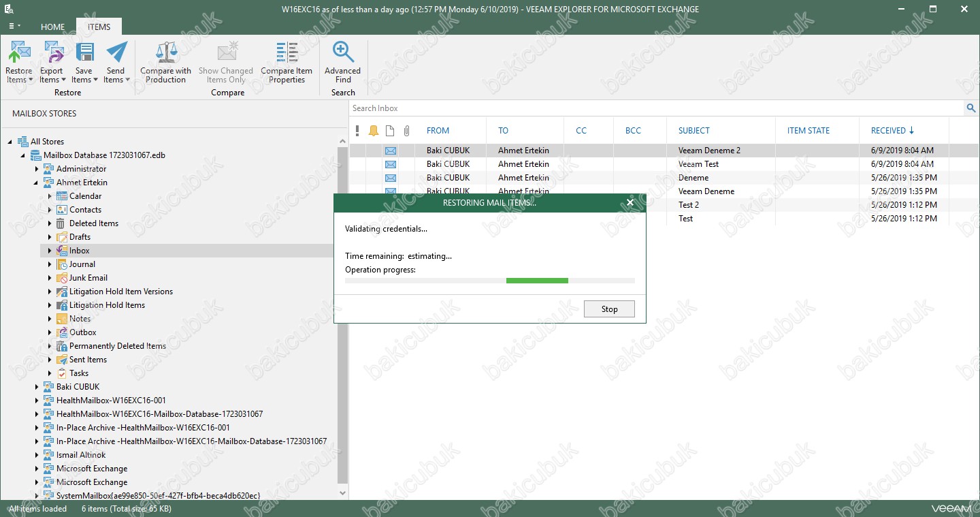
Task: Expand the HealthMailbox-W16EXC16-001 mailbox
Action: (x=37, y=401)
